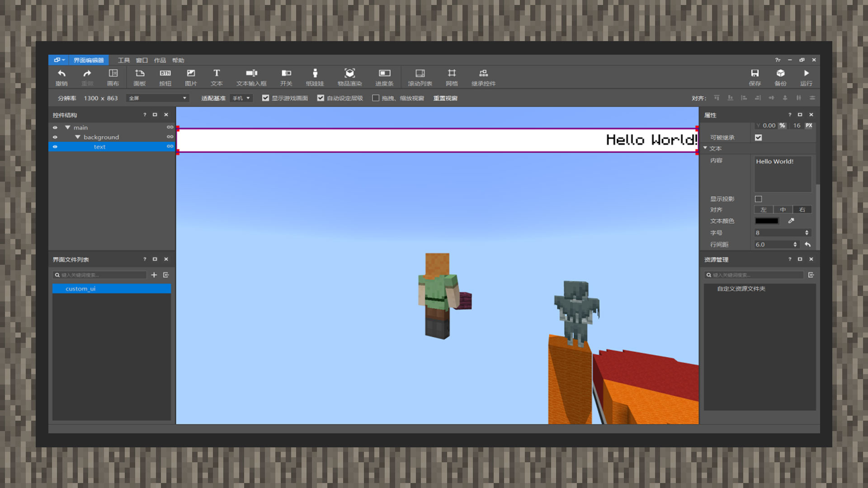This screenshot has width=868, height=488.
Task: Reset 行间距 with the undo arrow
Action: coord(807,244)
